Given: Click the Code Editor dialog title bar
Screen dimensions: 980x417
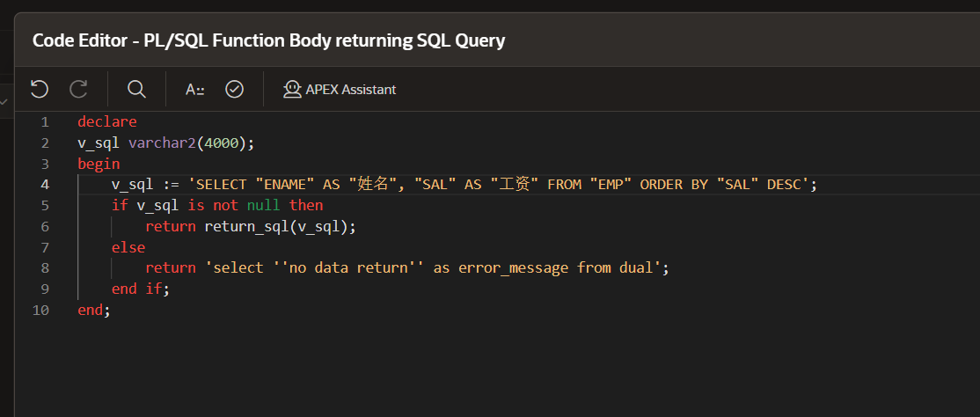Looking at the screenshot, I should click(268, 40).
